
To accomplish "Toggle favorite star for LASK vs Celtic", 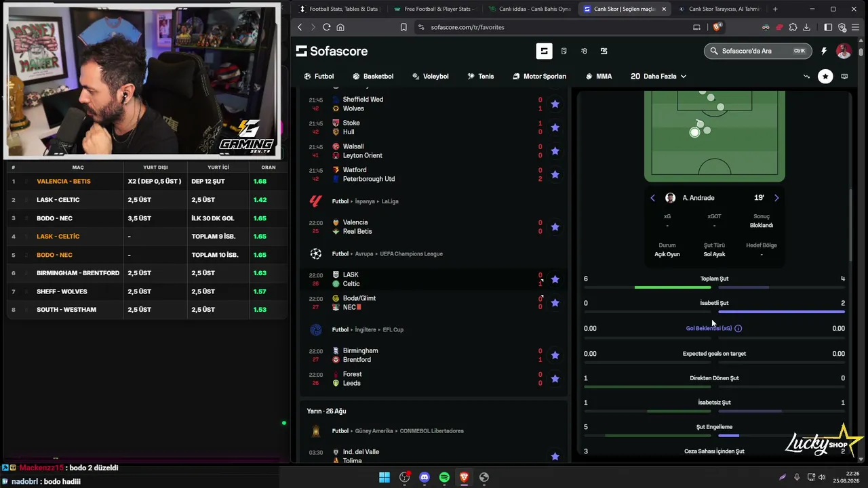I will tap(555, 279).
